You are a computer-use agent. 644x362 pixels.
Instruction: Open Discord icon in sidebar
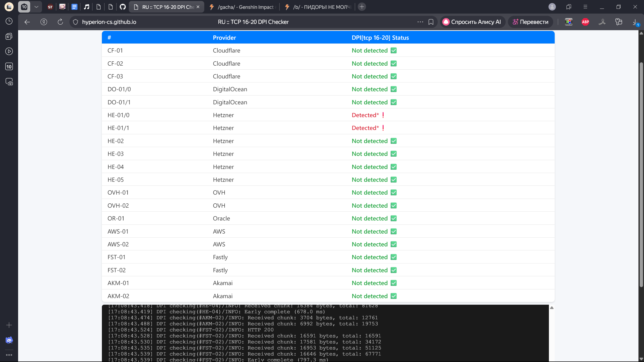point(9,340)
